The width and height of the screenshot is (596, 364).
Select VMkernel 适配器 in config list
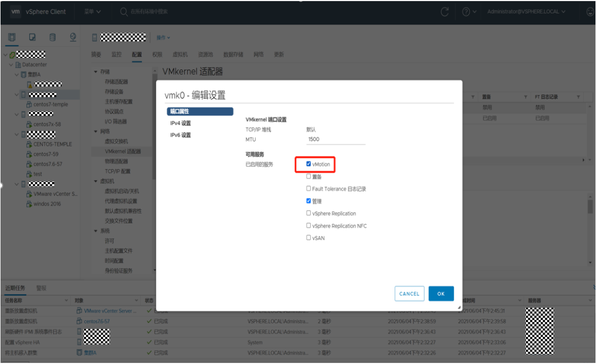pos(123,151)
